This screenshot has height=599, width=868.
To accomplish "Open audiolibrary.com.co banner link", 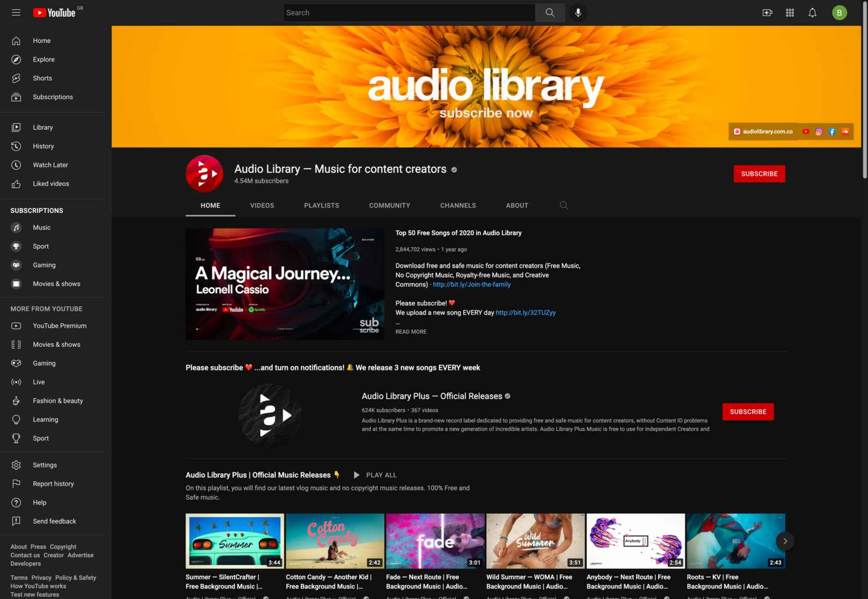I will (763, 131).
